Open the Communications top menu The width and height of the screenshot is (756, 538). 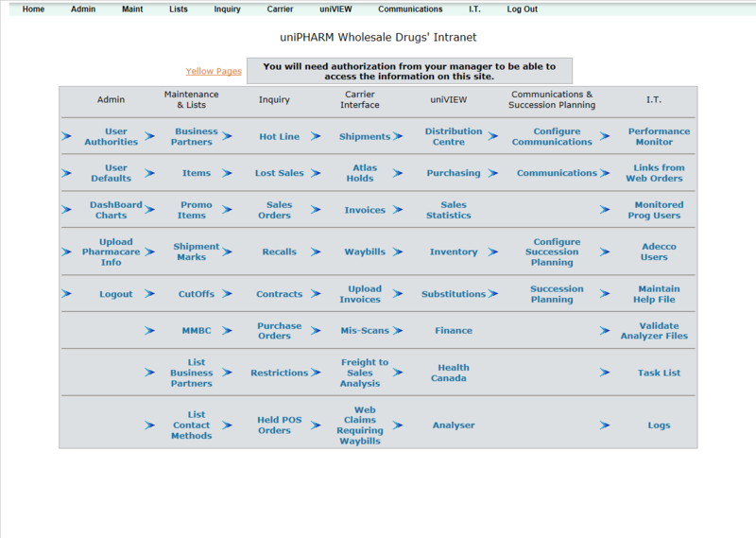(x=410, y=9)
